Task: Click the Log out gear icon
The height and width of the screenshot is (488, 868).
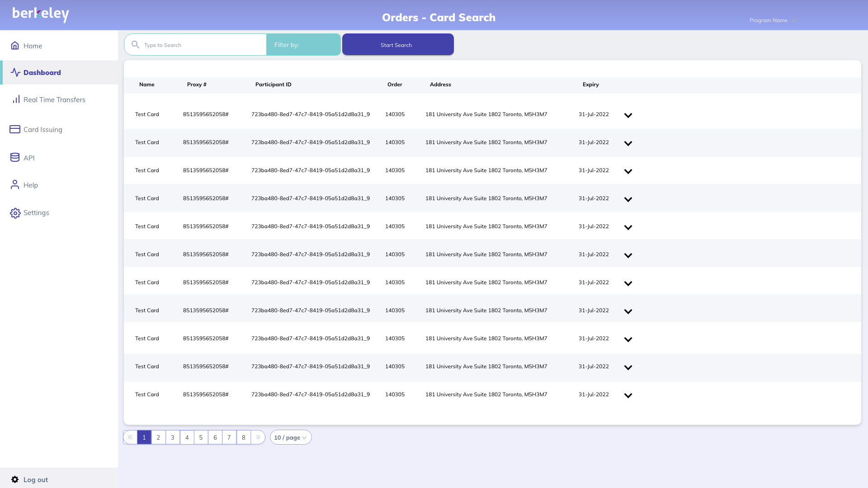Action: click(x=15, y=479)
